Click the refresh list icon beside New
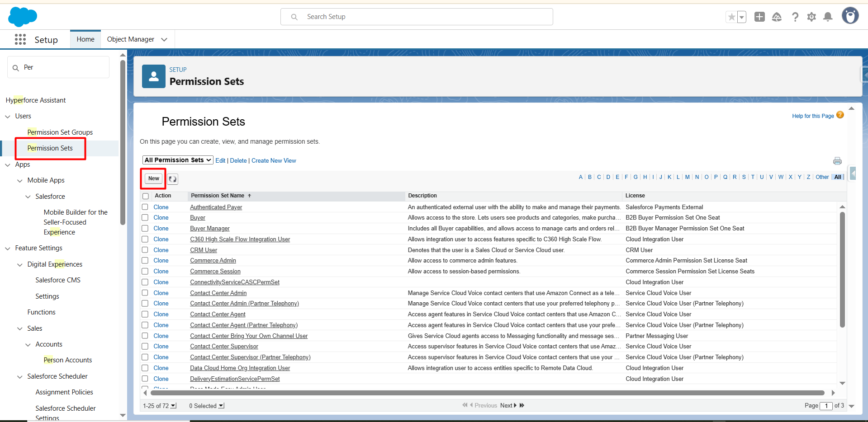This screenshot has width=868, height=422. pyautogui.click(x=173, y=179)
